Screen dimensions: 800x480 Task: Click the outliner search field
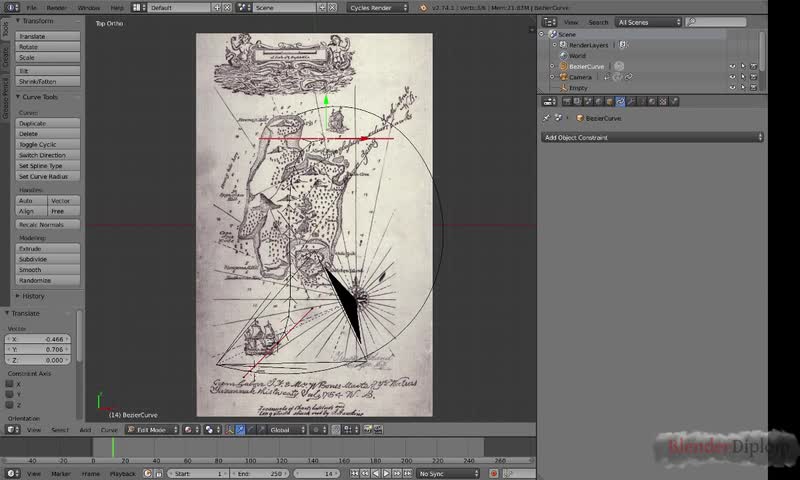pyautogui.click(x=716, y=22)
